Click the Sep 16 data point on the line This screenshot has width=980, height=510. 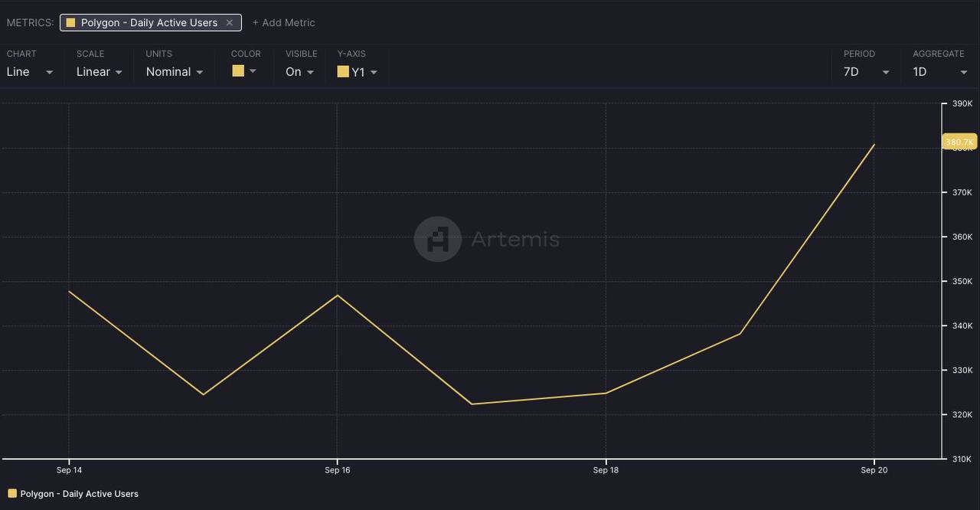337,296
